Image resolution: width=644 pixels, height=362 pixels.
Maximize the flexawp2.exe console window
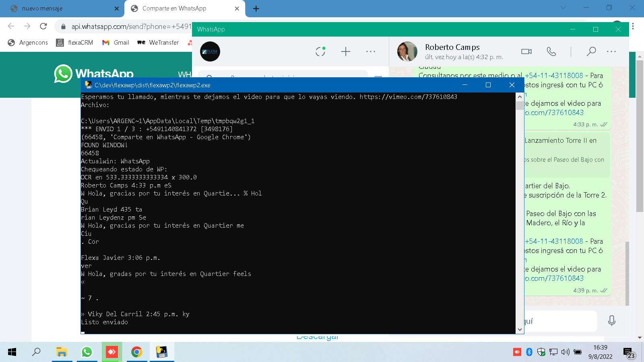coord(488,85)
